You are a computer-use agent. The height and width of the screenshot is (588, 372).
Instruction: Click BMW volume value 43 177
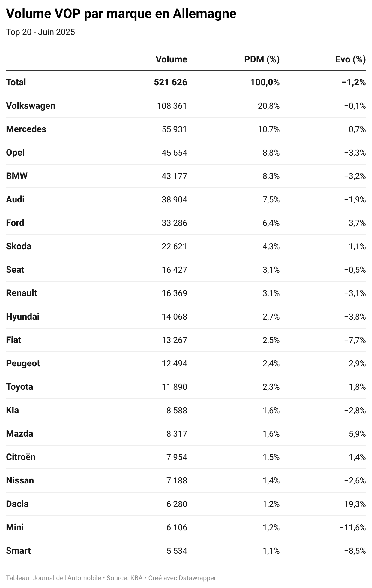(x=174, y=176)
